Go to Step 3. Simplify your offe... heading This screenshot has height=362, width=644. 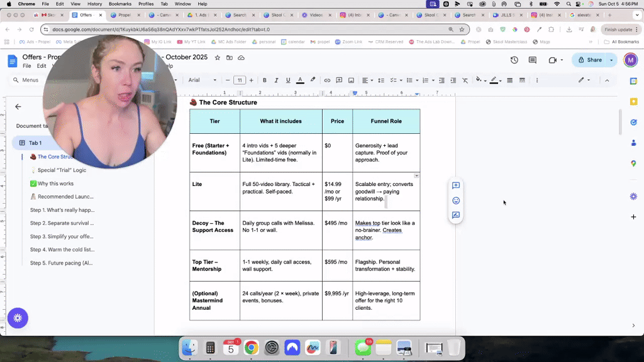[x=62, y=236]
